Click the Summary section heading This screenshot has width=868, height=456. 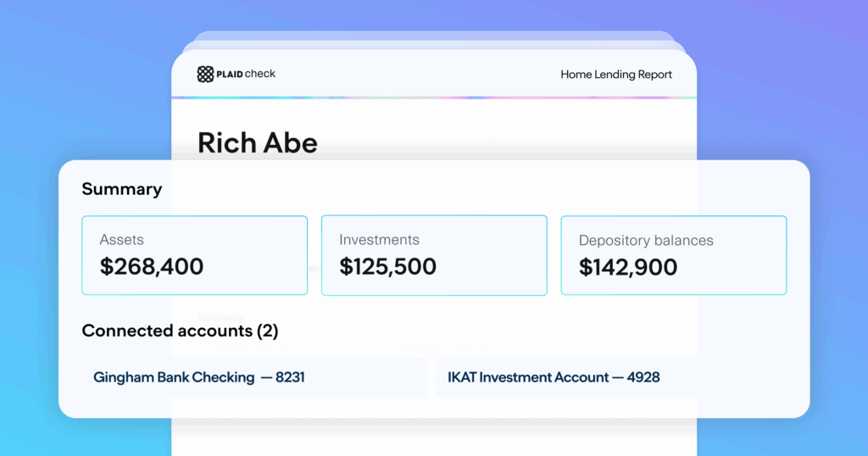point(121,189)
